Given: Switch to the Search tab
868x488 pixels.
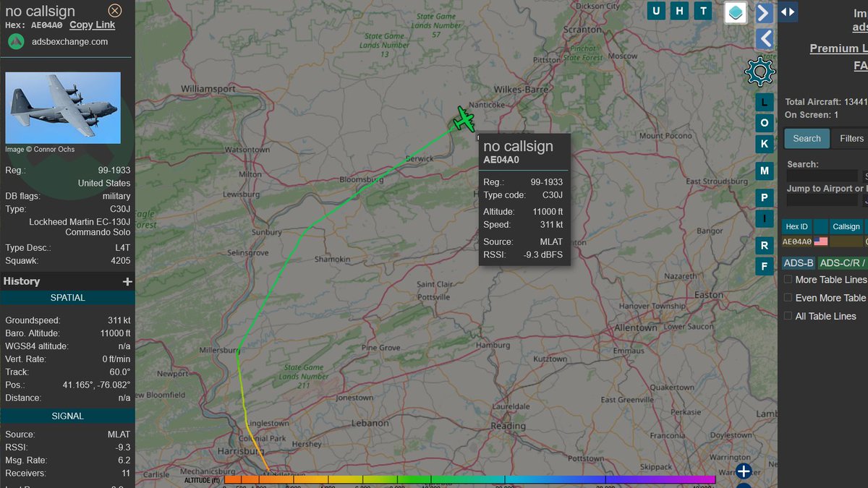Looking at the screenshot, I should pos(807,138).
